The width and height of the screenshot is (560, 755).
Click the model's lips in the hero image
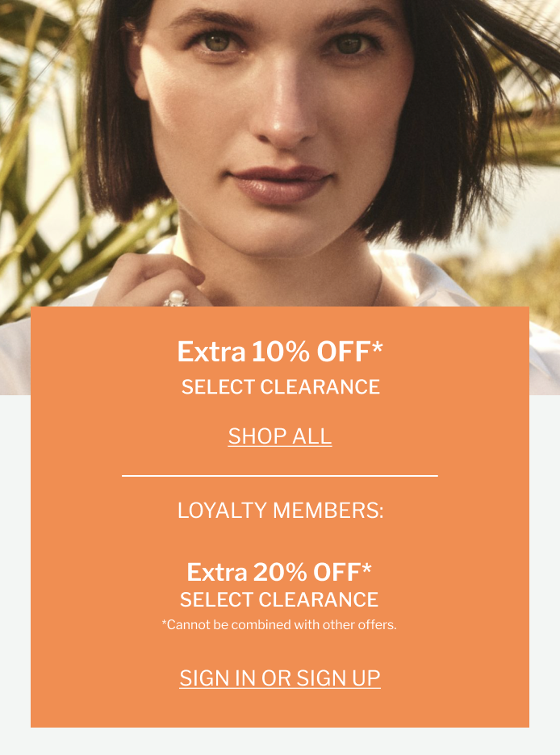tap(279, 184)
